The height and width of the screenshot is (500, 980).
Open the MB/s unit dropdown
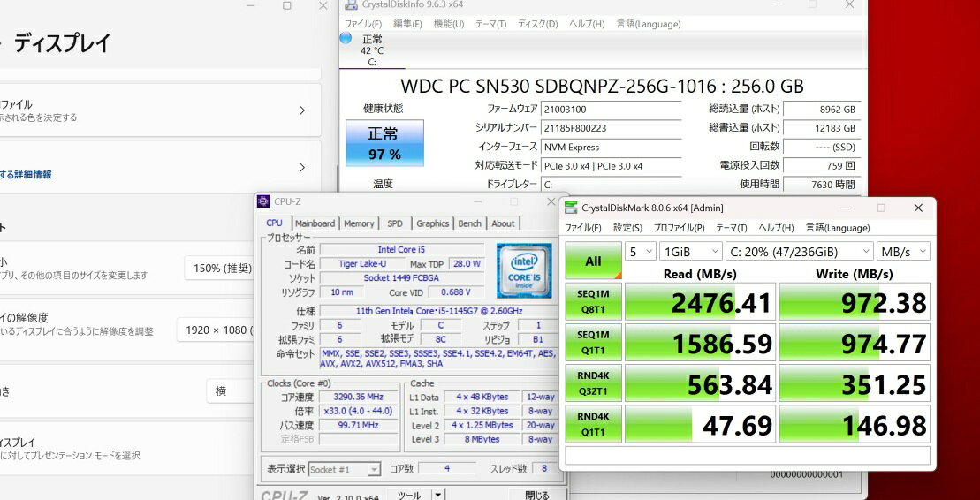[904, 251]
